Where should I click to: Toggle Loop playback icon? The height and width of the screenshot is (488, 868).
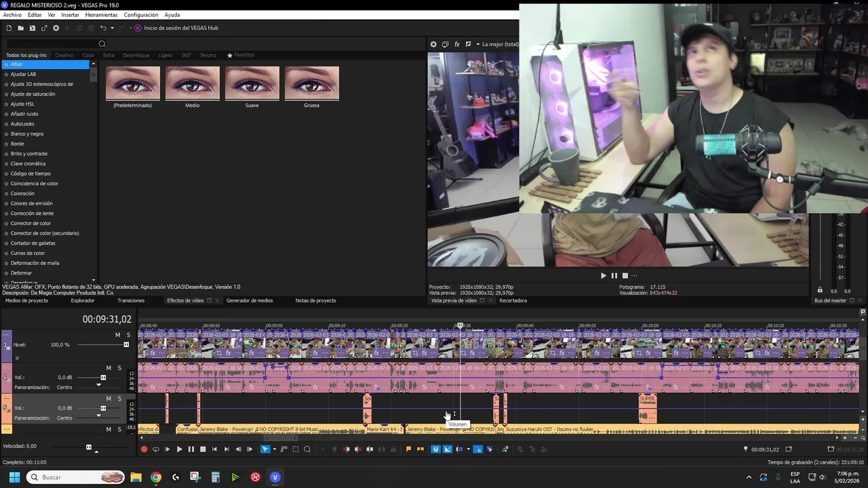[155, 449]
